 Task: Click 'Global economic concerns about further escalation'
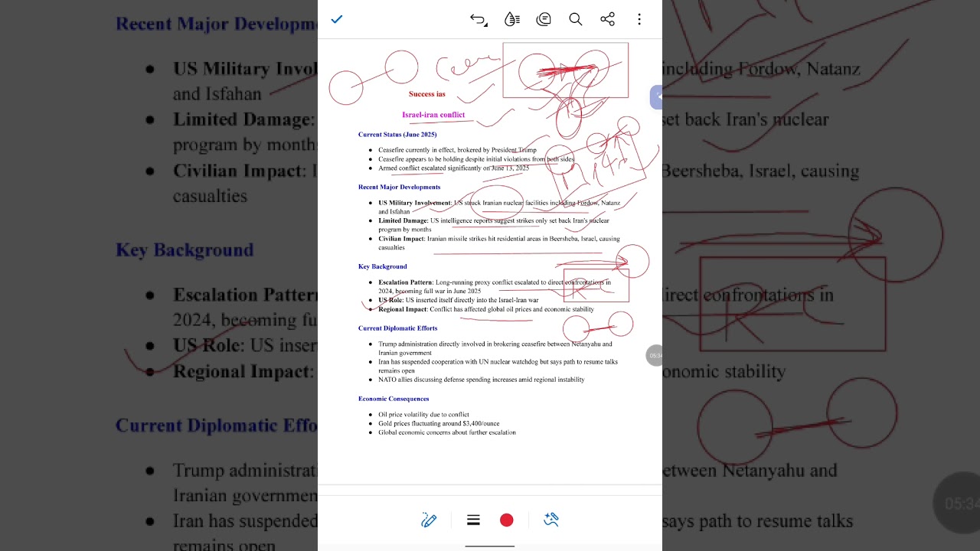447,433
